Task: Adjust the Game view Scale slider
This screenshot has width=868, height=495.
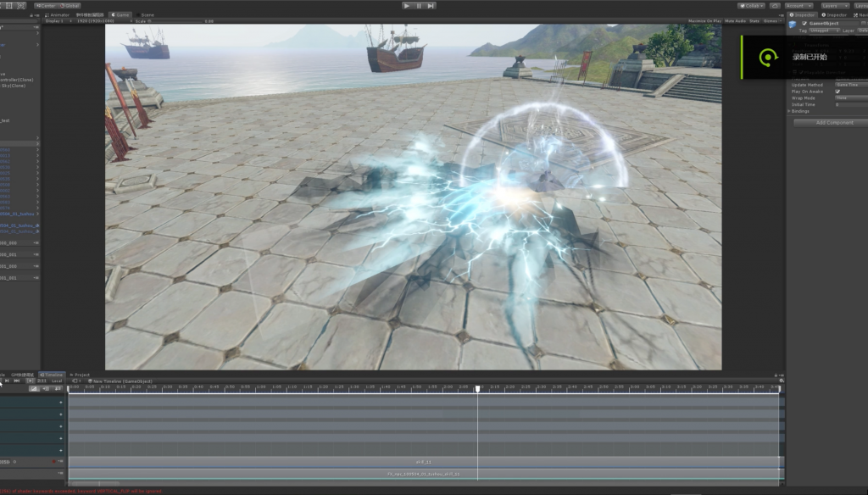Action: coord(176,21)
